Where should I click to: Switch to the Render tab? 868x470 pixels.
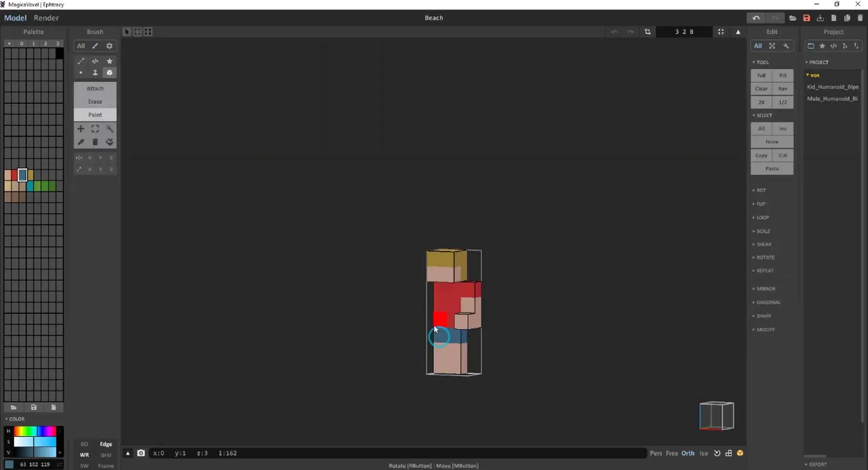pyautogui.click(x=46, y=18)
